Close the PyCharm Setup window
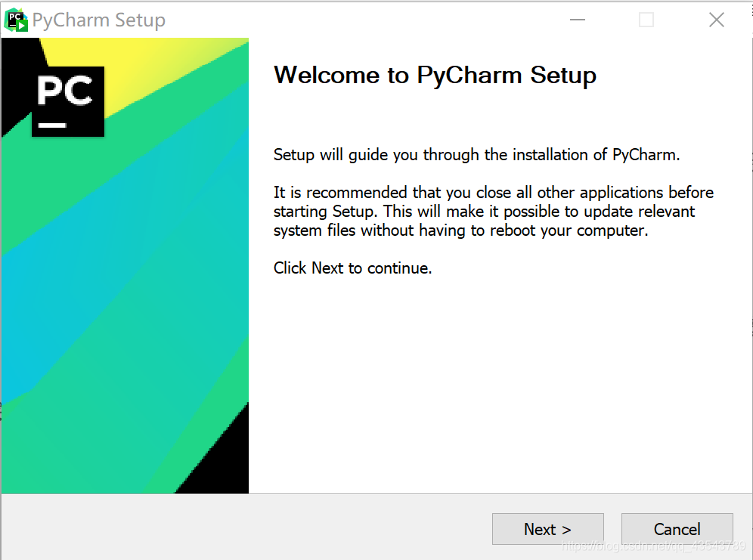The width and height of the screenshot is (753, 560). pos(716,20)
